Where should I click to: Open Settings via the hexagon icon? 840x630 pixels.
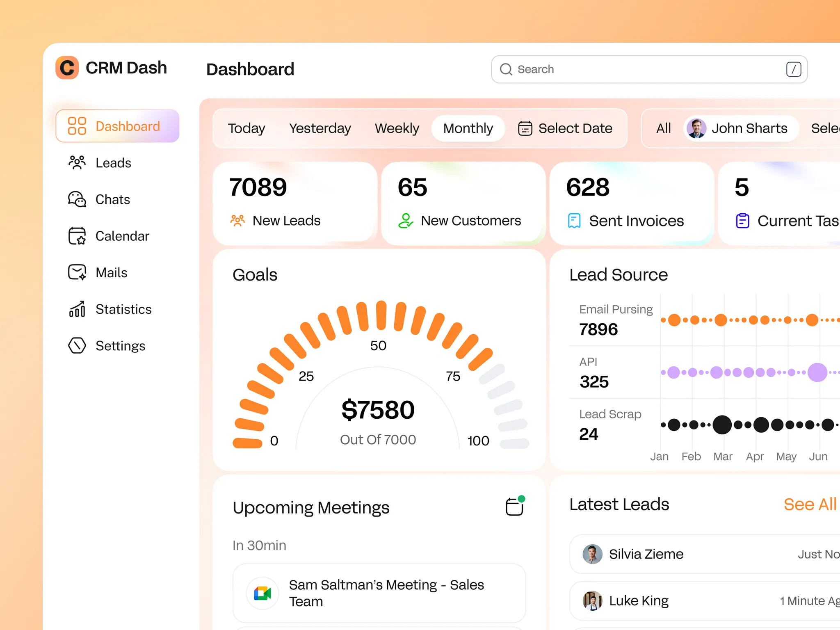tap(77, 345)
